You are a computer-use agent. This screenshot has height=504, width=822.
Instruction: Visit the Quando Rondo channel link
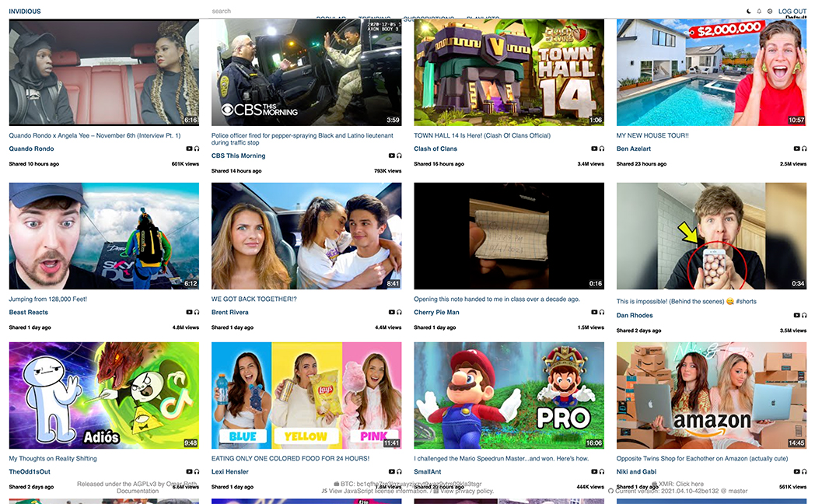pos(31,149)
